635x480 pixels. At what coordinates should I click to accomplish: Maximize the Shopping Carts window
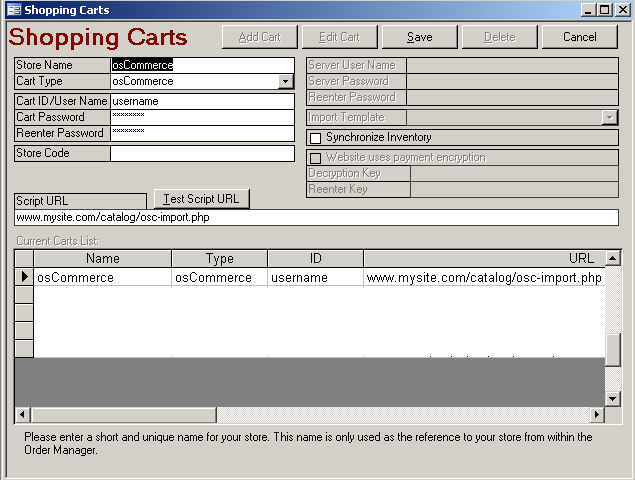point(604,10)
